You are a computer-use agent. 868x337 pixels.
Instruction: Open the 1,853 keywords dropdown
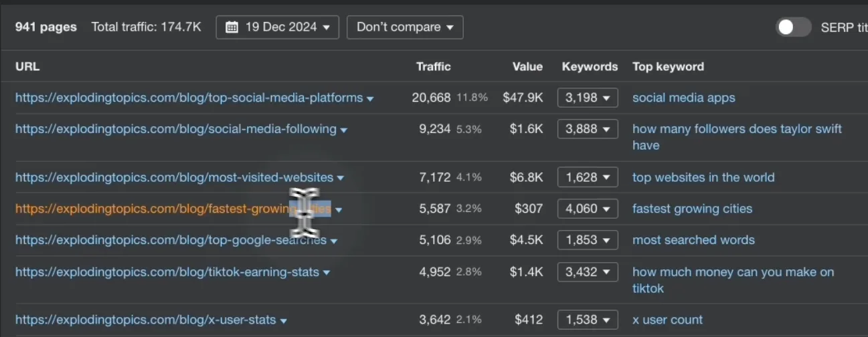[x=588, y=240]
